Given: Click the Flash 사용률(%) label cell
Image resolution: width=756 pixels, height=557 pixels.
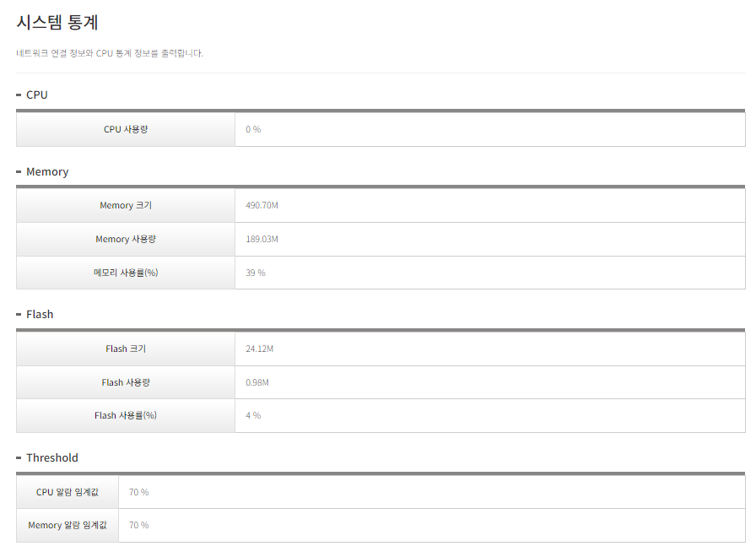Looking at the screenshot, I should 126,416.
